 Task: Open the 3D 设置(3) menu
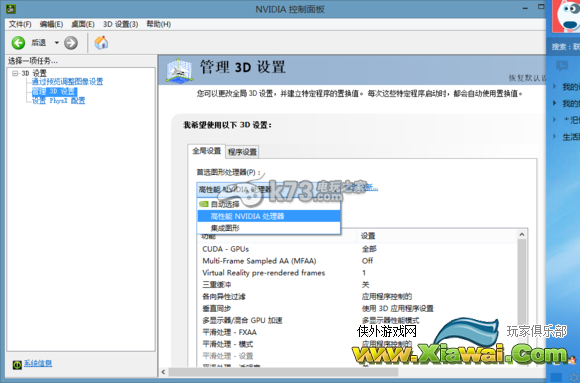[x=121, y=24]
